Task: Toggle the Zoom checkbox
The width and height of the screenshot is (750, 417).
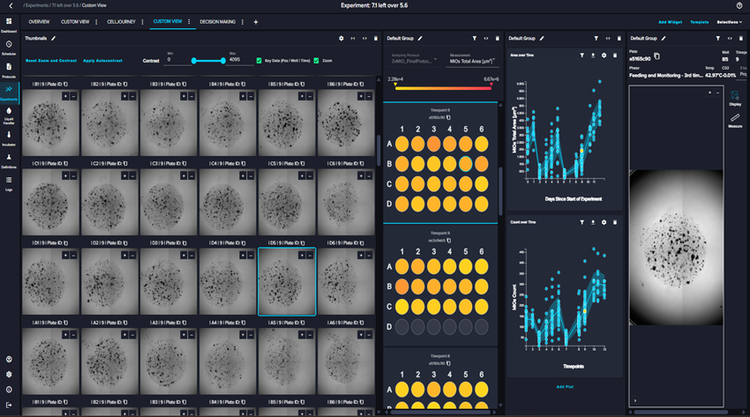Action: [x=316, y=61]
